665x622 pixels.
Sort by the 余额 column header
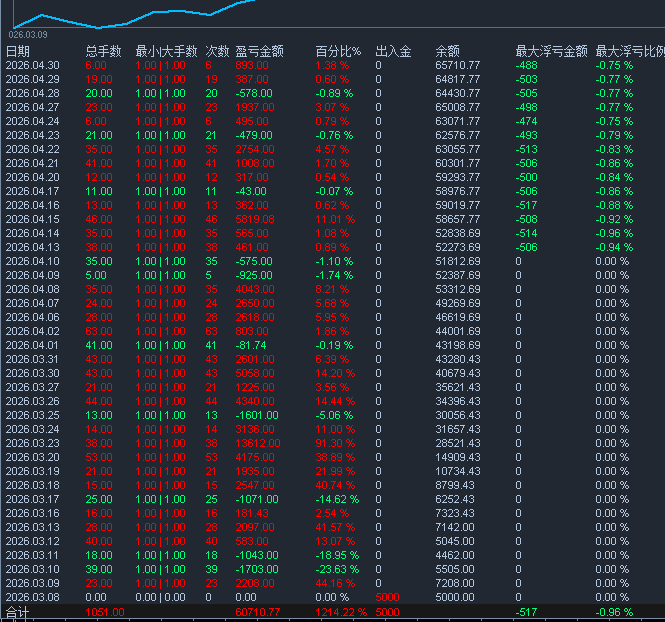click(447, 51)
